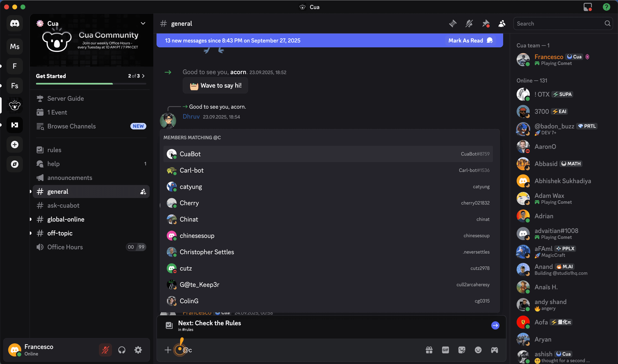This screenshot has width=618, height=364.
Task: Expand the global-online channel threads
Action: coord(31,219)
